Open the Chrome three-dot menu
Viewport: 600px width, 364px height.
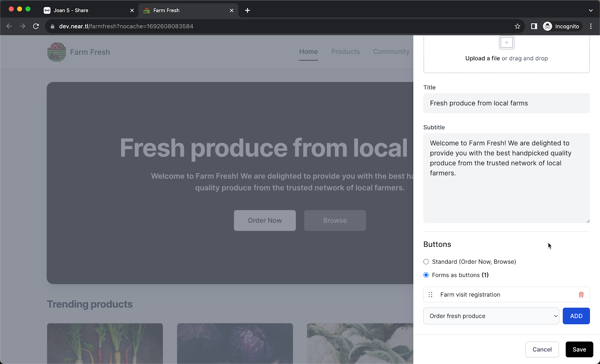[x=591, y=26]
